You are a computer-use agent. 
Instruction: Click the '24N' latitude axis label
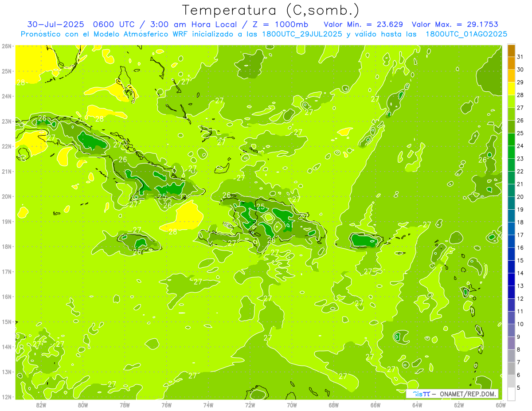[6, 96]
